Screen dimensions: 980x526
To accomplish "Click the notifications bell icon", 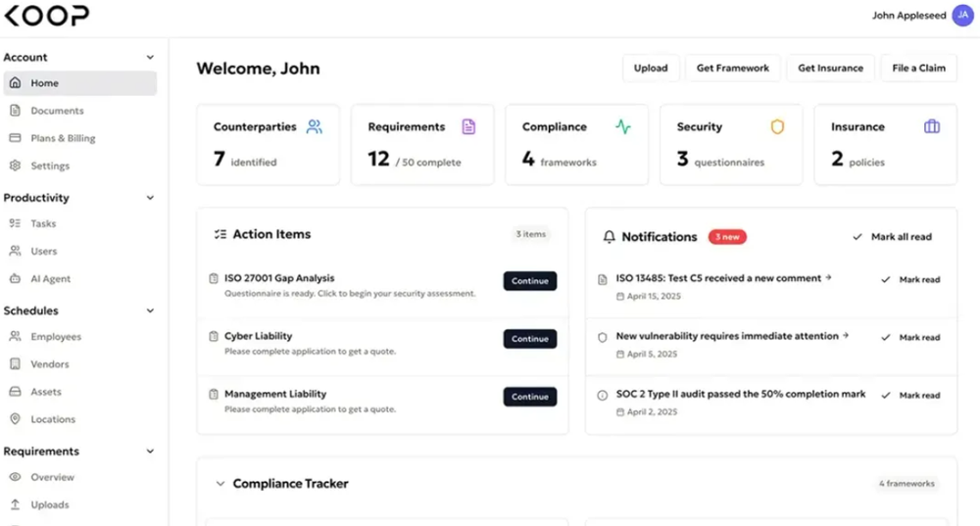I will (609, 237).
